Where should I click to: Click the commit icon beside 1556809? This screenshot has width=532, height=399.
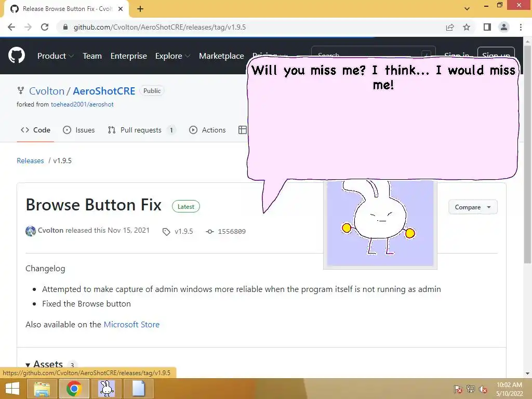click(x=210, y=231)
